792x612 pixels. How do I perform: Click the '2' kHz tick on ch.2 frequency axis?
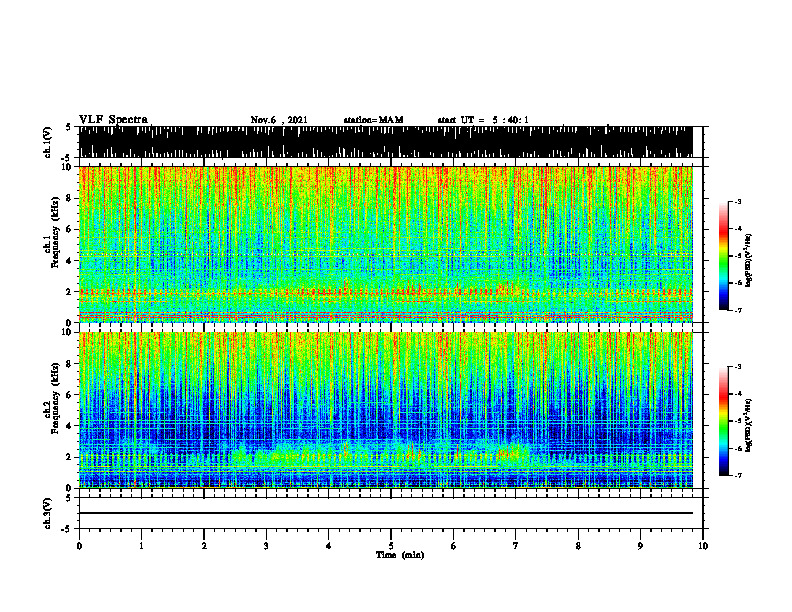click(x=69, y=457)
